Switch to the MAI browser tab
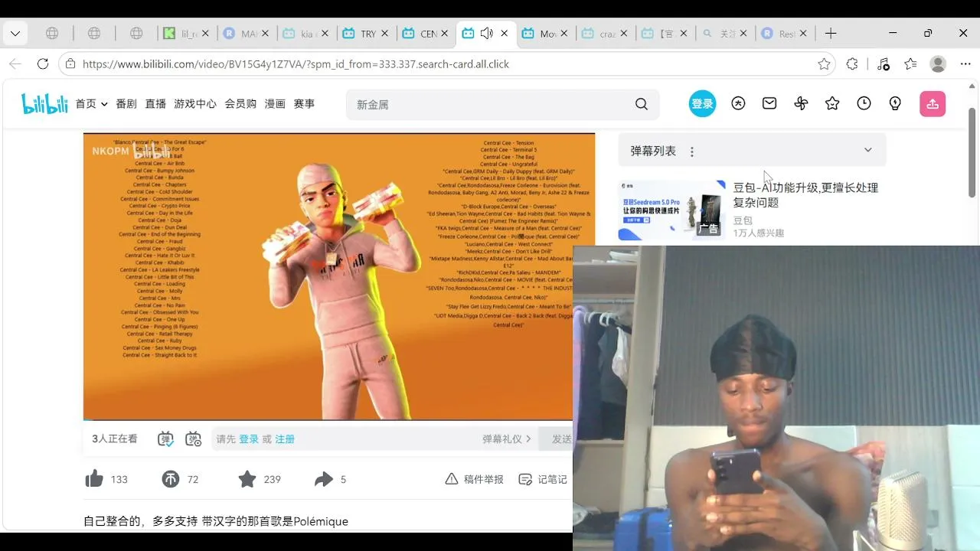Viewport: 980px width, 551px height. 246,34
